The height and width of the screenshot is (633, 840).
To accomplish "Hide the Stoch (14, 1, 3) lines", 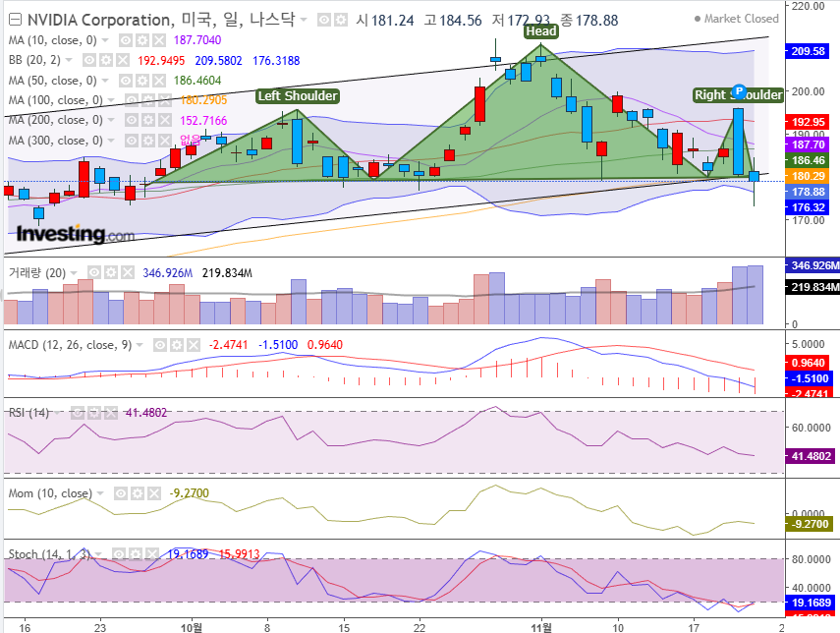I will (119, 553).
